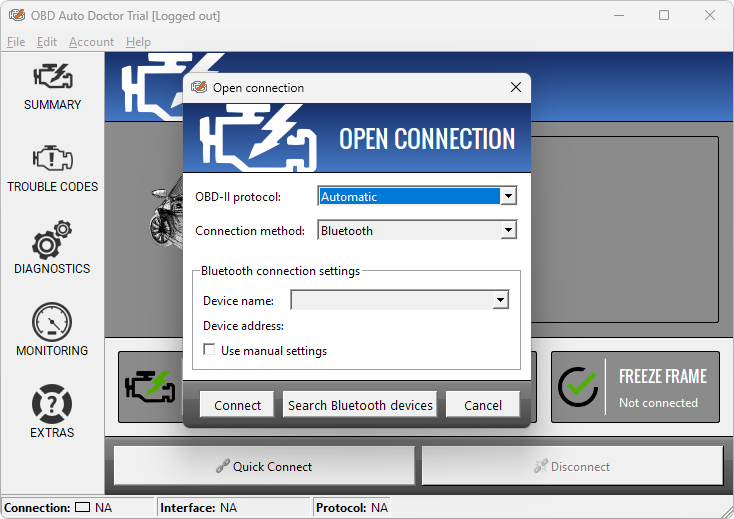Expand the Device name dropdown arrow
Screen dimensions: 734x519
[x=500, y=300]
